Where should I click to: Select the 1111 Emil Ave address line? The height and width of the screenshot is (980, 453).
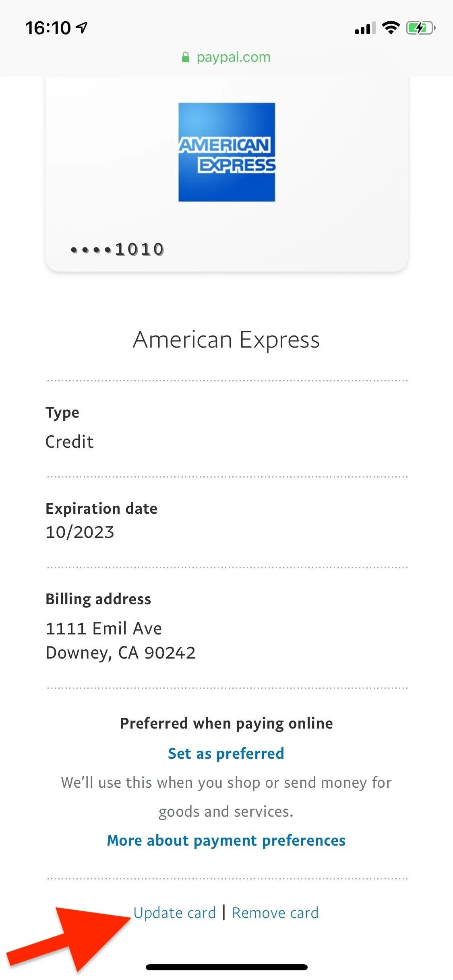(104, 628)
